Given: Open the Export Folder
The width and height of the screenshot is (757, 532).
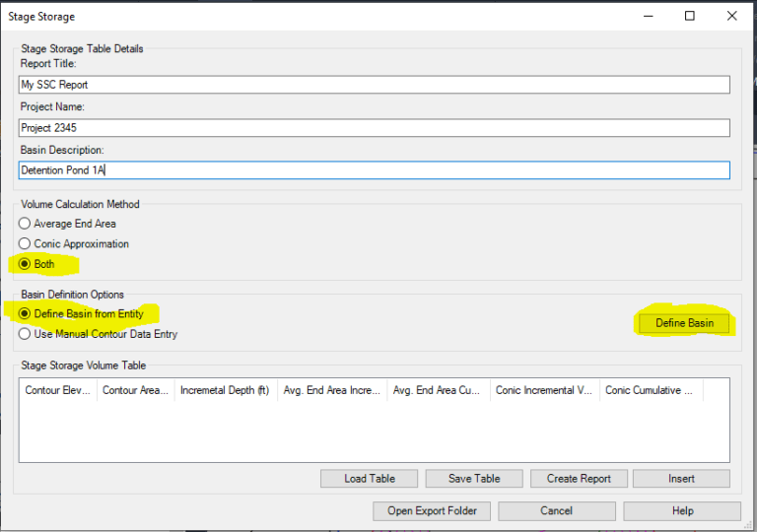Looking at the screenshot, I should click(432, 510).
